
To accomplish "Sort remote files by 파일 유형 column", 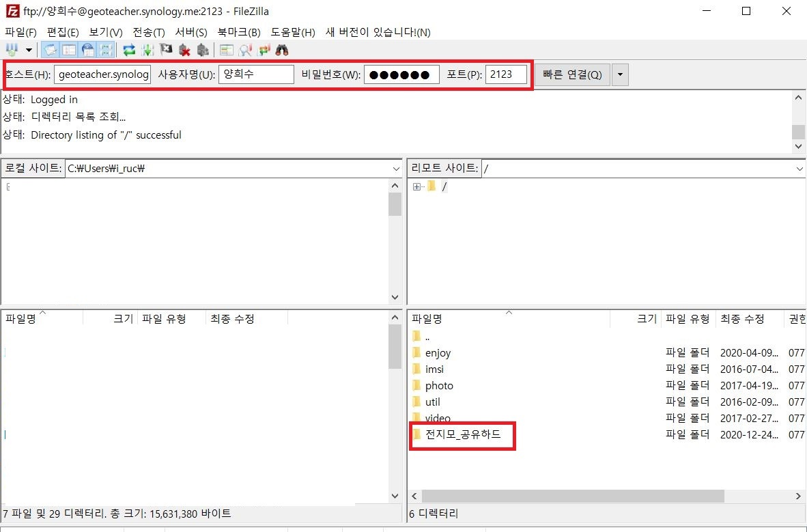I will [x=688, y=319].
